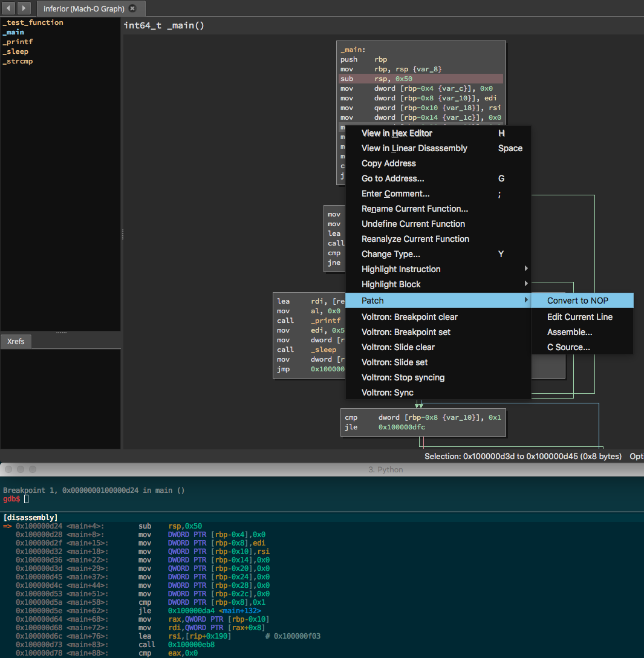Select Rename Current Function...

pos(414,209)
